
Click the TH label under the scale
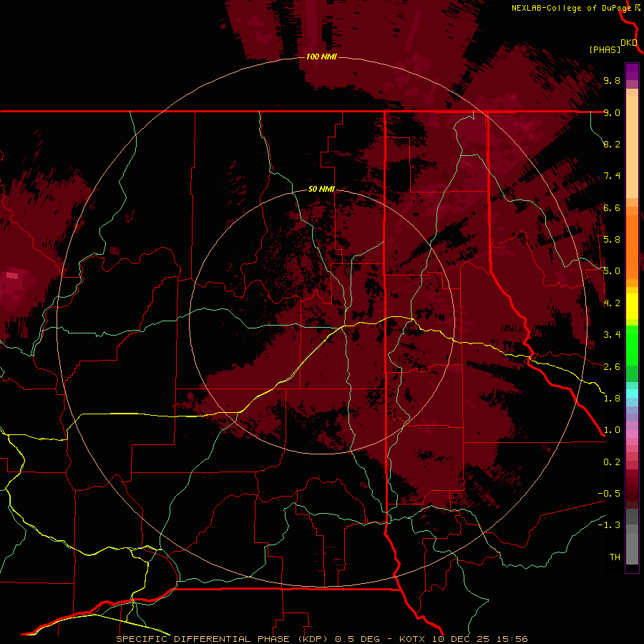tap(615, 557)
